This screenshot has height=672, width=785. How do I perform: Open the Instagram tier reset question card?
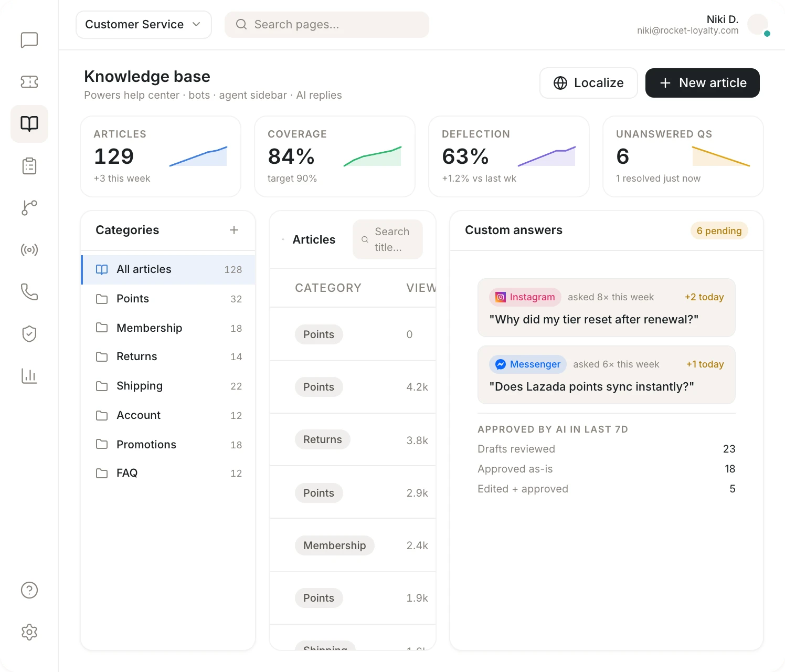point(607,308)
